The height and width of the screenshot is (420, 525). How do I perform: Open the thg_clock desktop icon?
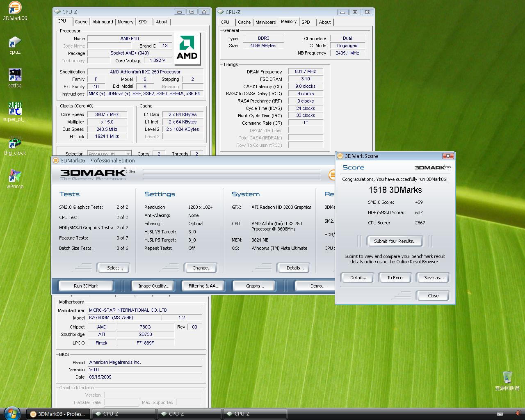pyautogui.click(x=15, y=146)
